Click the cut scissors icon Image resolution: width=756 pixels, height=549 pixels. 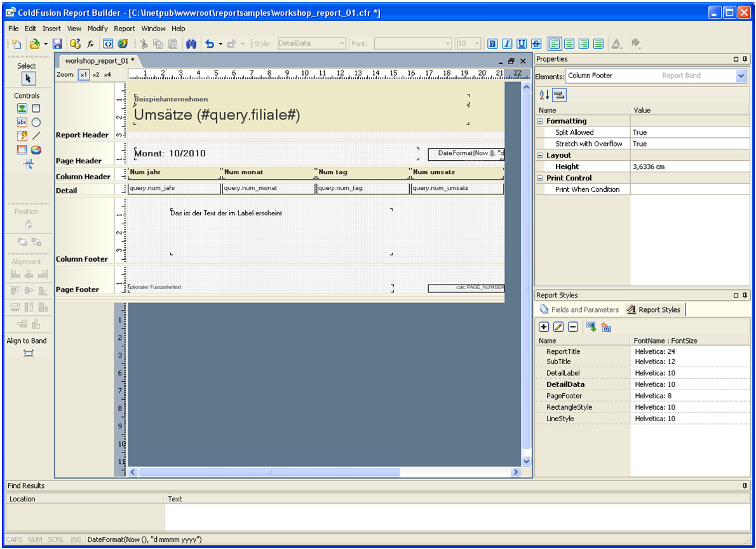pos(144,44)
